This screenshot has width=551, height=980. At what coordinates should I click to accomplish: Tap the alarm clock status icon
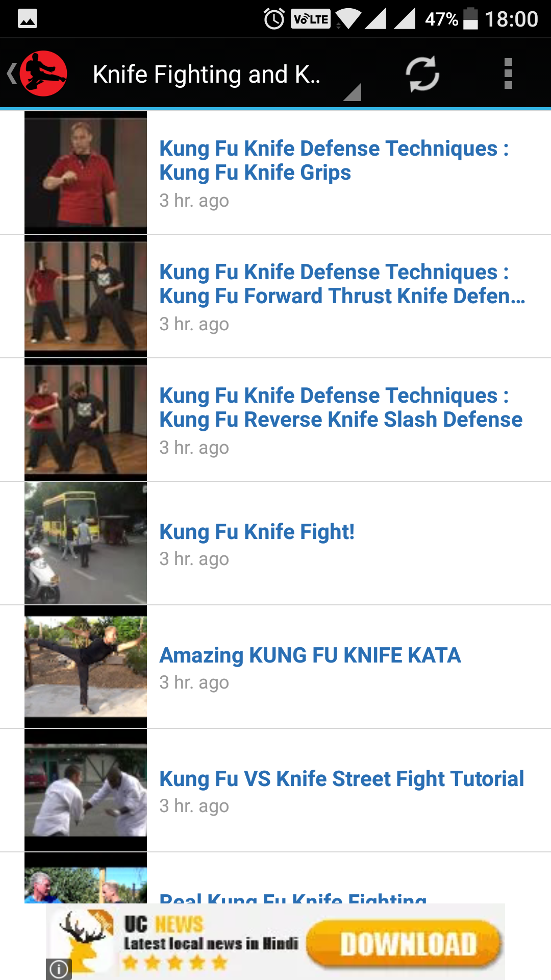[274, 19]
